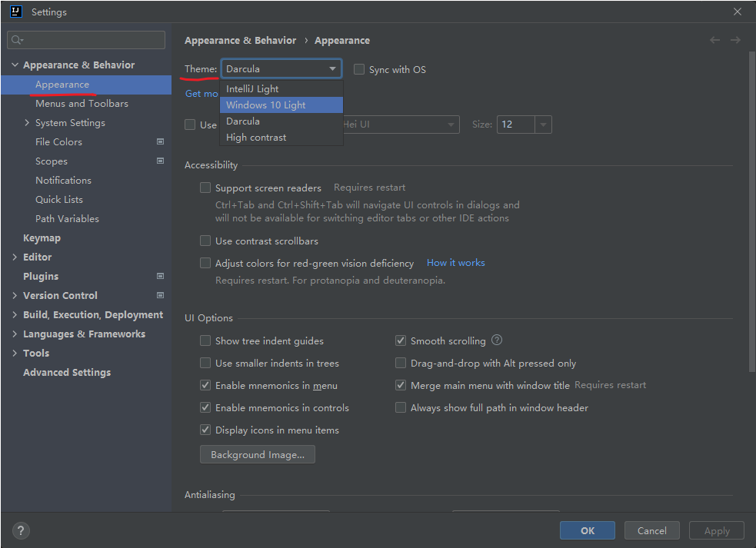Open the font Size dropdown arrow
Screen dimensions: 756x548
[544, 125]
